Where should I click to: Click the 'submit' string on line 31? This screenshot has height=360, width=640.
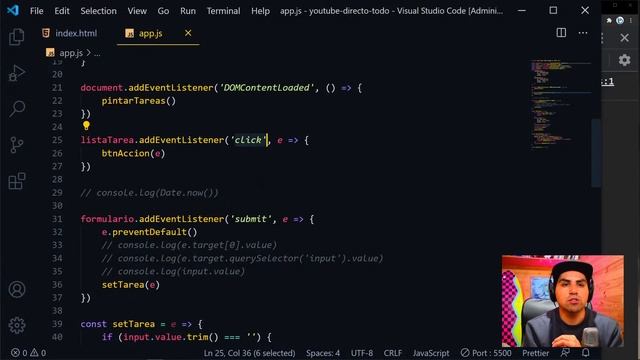tap(251, 219)
